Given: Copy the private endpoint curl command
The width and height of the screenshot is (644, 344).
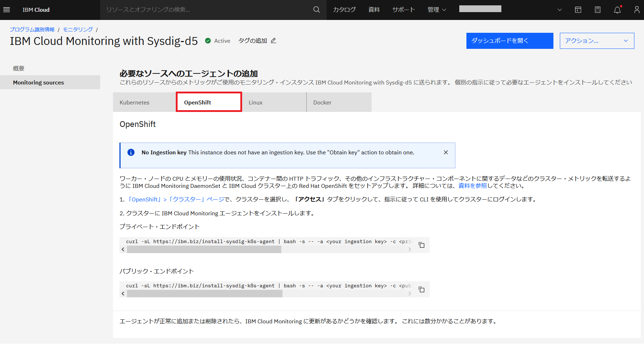Looking at the screenshot, I should [x=421, y=245].
